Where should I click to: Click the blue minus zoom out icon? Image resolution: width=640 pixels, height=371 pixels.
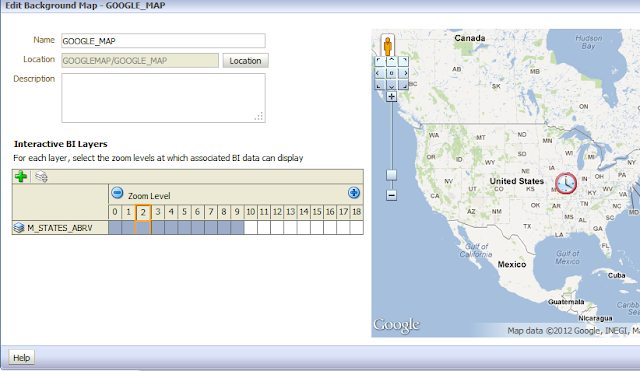coord(117,193)
